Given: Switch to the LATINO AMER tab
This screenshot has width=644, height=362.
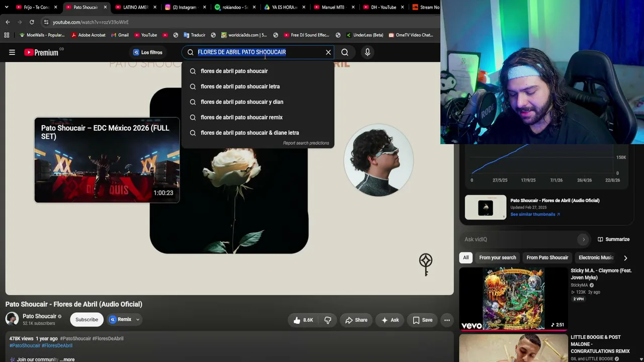Looking at the screenshot, I should [135, 8].
